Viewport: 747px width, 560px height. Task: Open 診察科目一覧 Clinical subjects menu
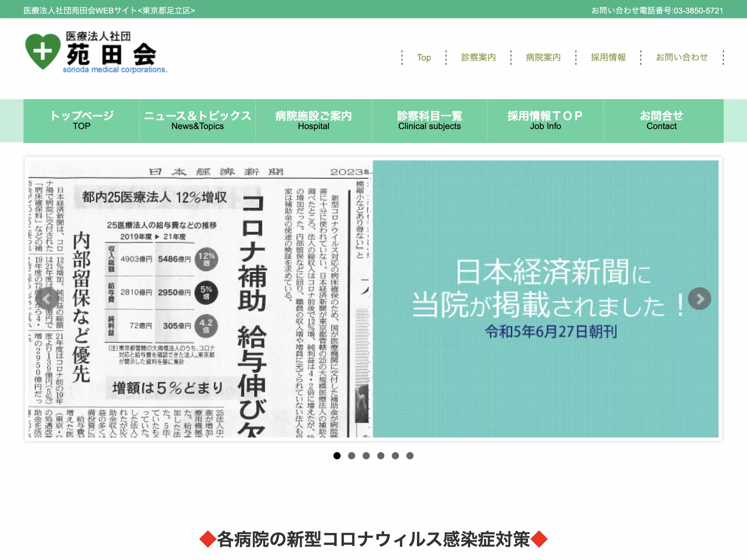(430, 121)
